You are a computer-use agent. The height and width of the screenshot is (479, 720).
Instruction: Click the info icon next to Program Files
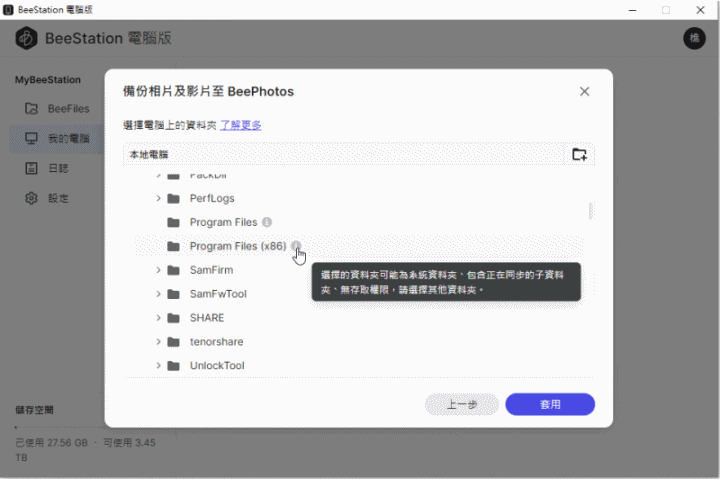(267, 222)
